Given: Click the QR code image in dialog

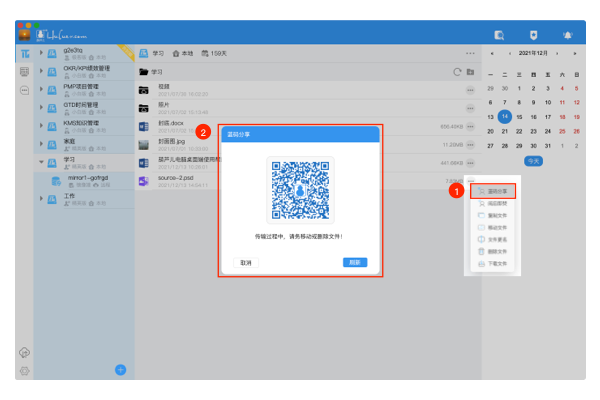Looking at the screenshot, I should click(300, 190).
